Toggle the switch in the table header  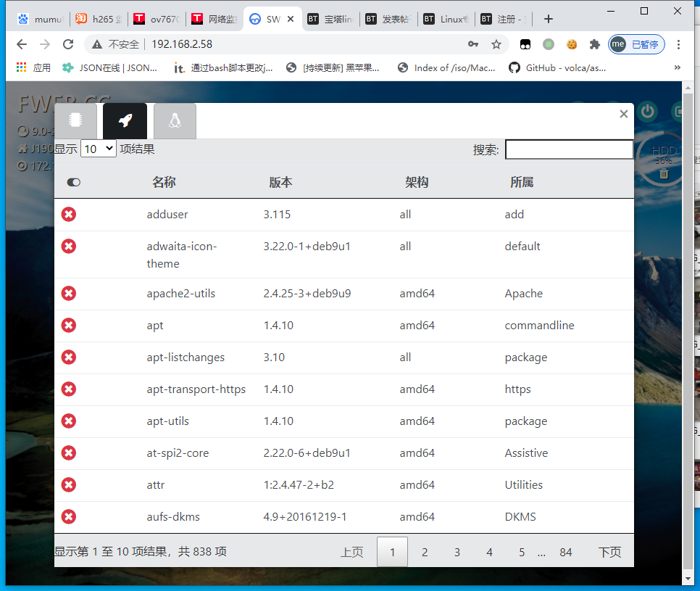[x=73, y=183]
